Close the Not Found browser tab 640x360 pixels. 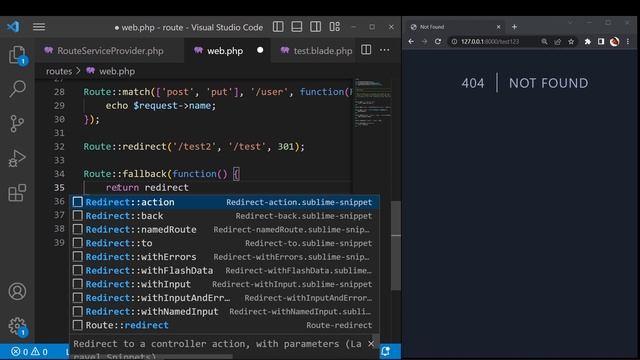tap(498, 27)
